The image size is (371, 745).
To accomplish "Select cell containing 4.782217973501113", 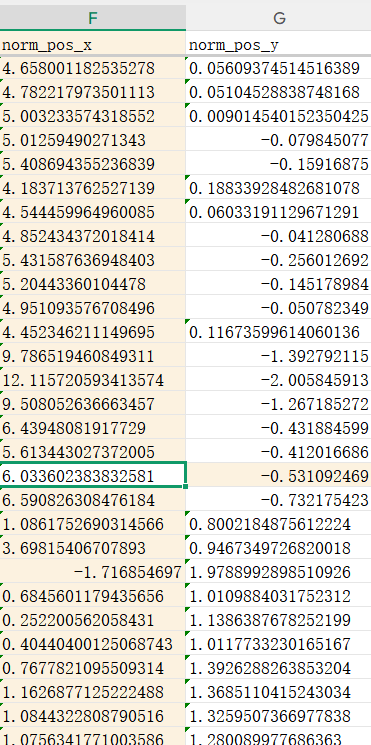I will click(93, 92).
